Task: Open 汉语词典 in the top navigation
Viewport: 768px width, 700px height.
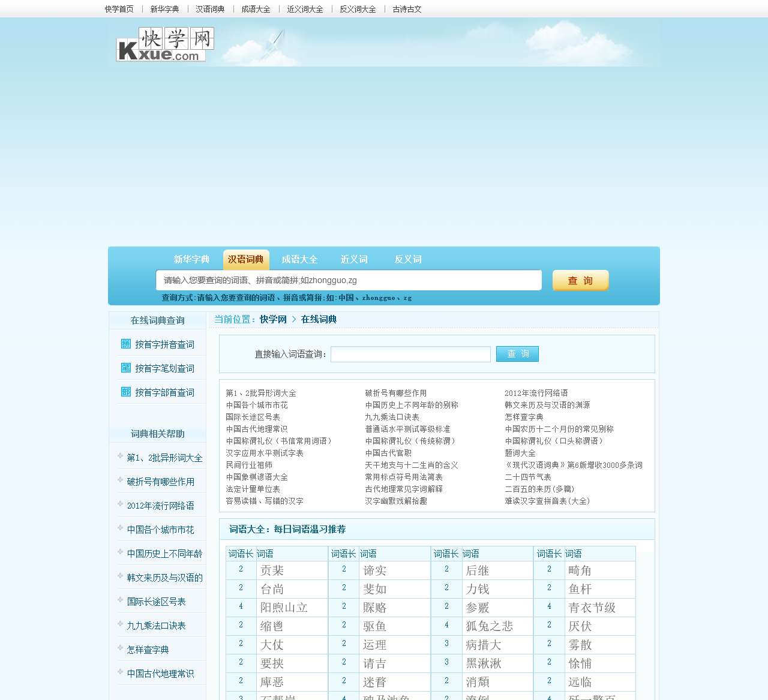Action: pyautogui.click(x=210, y=9)
